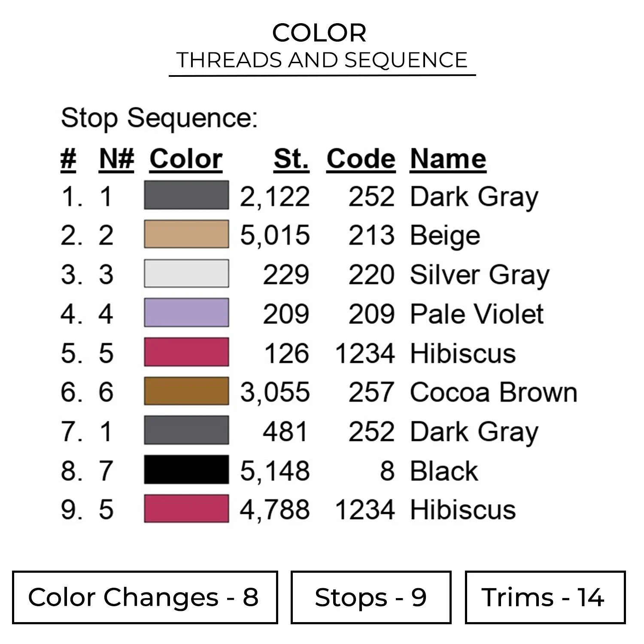Click the Name column header

click(x=448, y=159)
